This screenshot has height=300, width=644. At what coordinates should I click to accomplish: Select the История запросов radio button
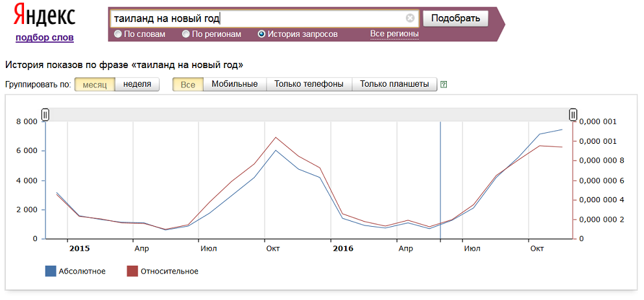point(261,34)
